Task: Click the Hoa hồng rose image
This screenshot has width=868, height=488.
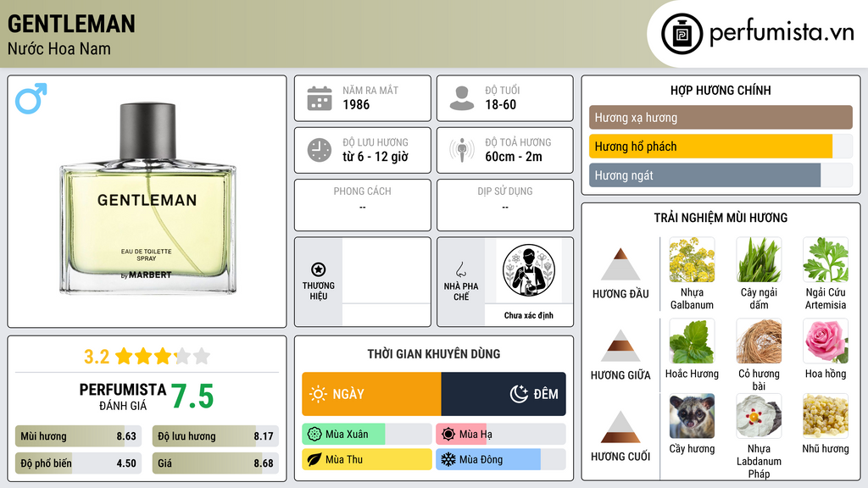Action: (826, 341)
